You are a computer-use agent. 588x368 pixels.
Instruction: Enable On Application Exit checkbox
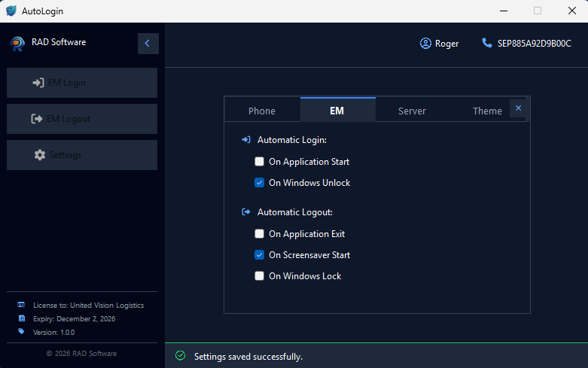(259, 234)
